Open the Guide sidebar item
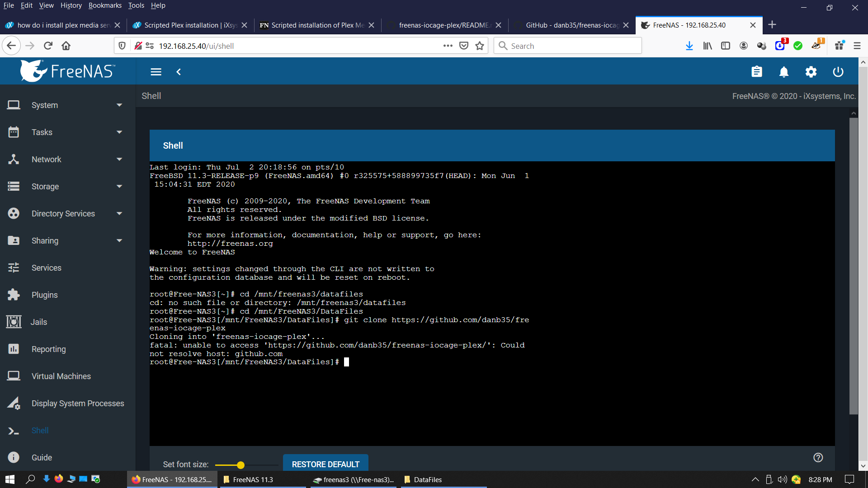 coord(68,457)
